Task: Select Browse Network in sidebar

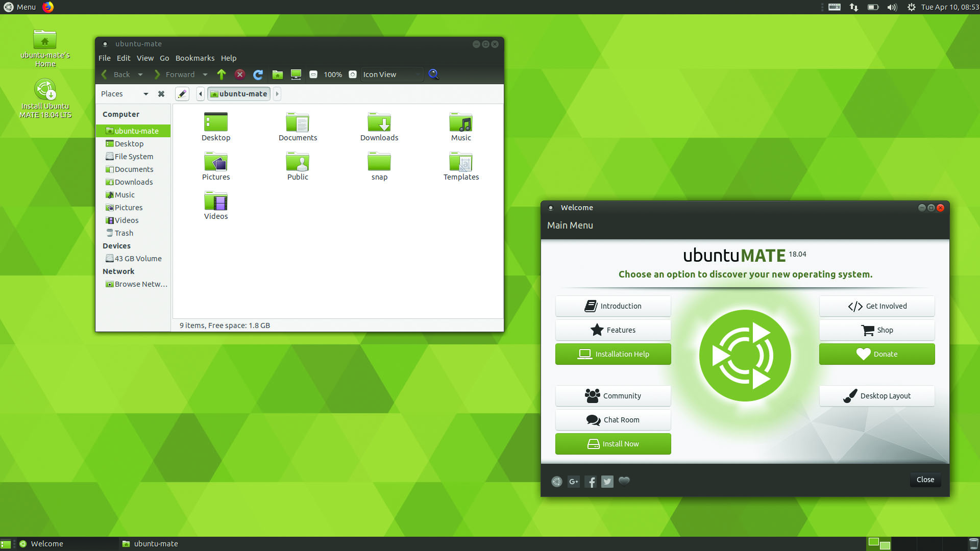Action: (x=133, y=284)
